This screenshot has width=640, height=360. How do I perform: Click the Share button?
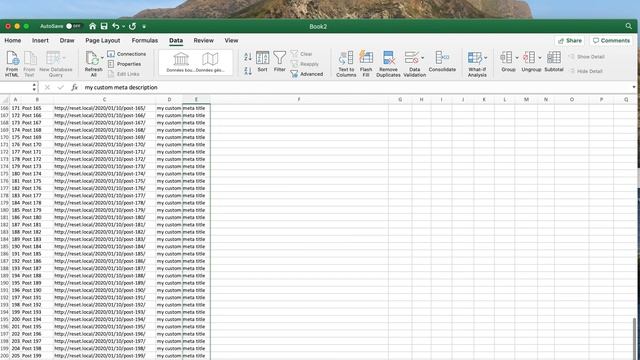569,40
